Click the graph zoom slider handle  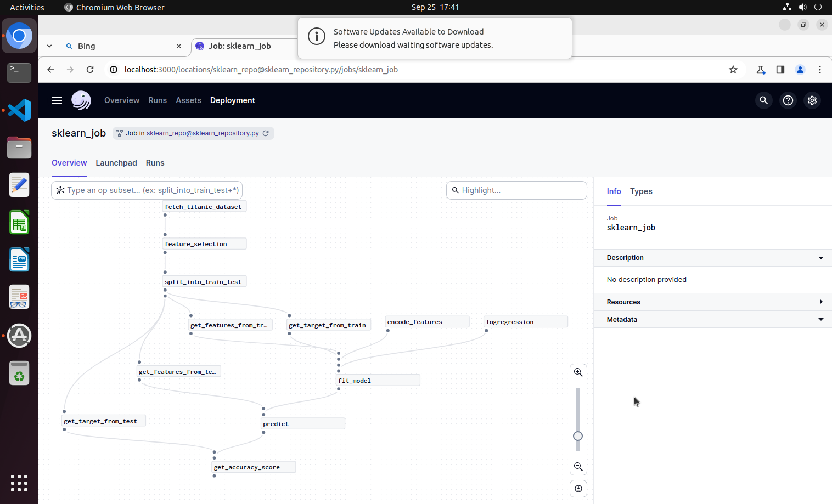pyautogui.click(x=578, y=437)
